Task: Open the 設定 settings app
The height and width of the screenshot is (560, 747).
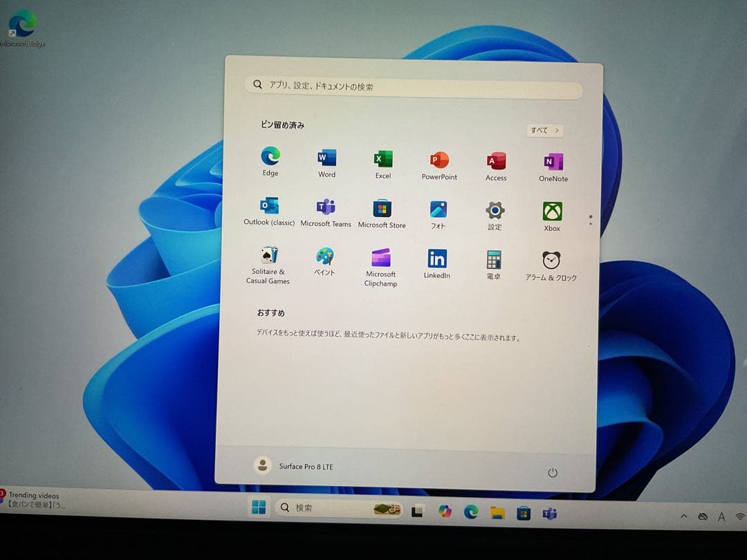Action: point(495,207)
